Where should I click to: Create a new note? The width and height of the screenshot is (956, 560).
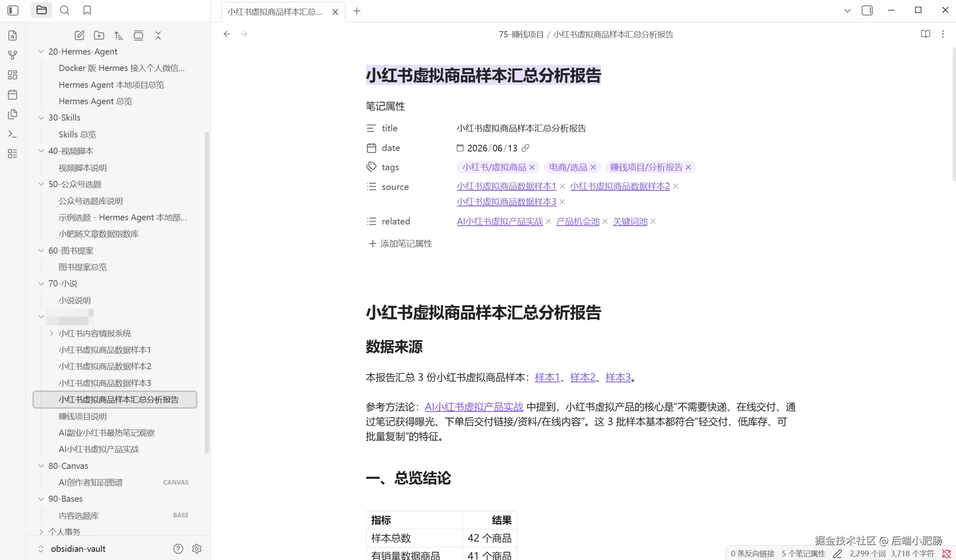point(79,35)
